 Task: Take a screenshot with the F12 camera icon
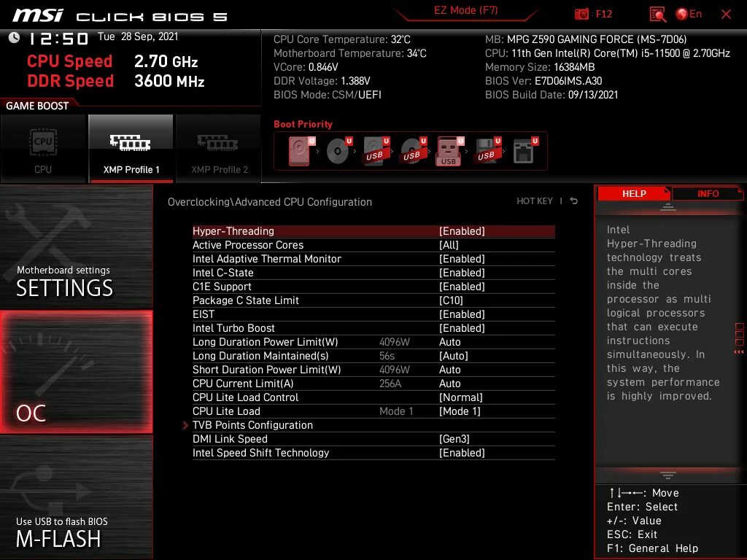581,15
